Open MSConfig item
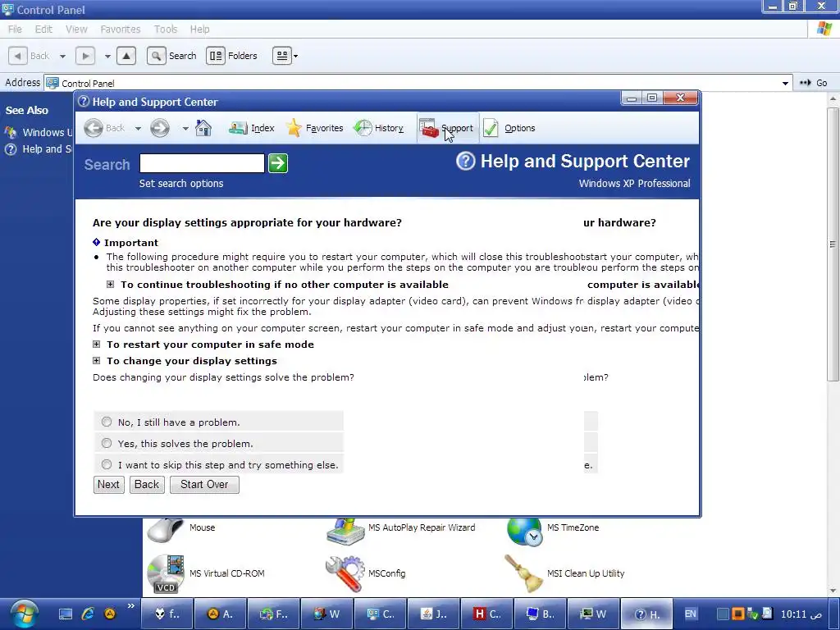The height and width of the screenshot is (630, 840). click(x=365, y=573)
